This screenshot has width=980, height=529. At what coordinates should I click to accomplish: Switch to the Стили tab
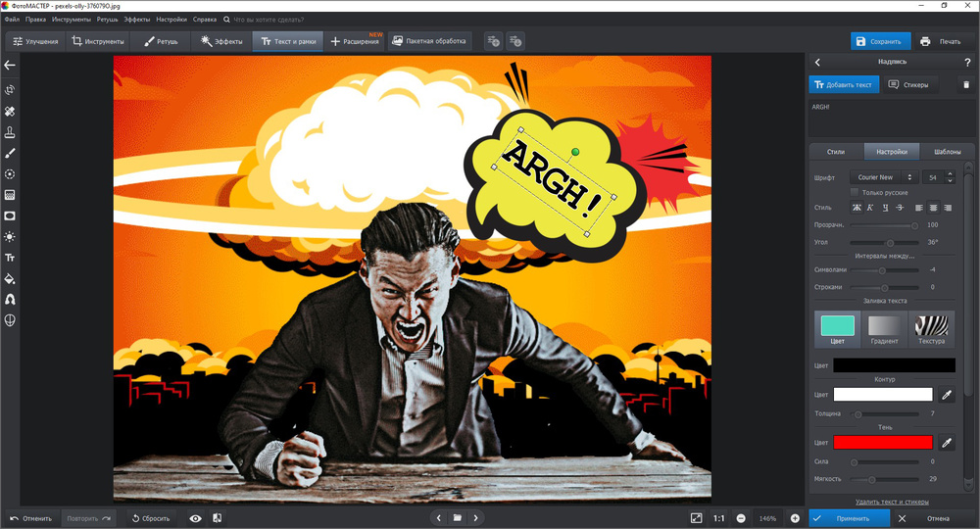coord(836,152)
